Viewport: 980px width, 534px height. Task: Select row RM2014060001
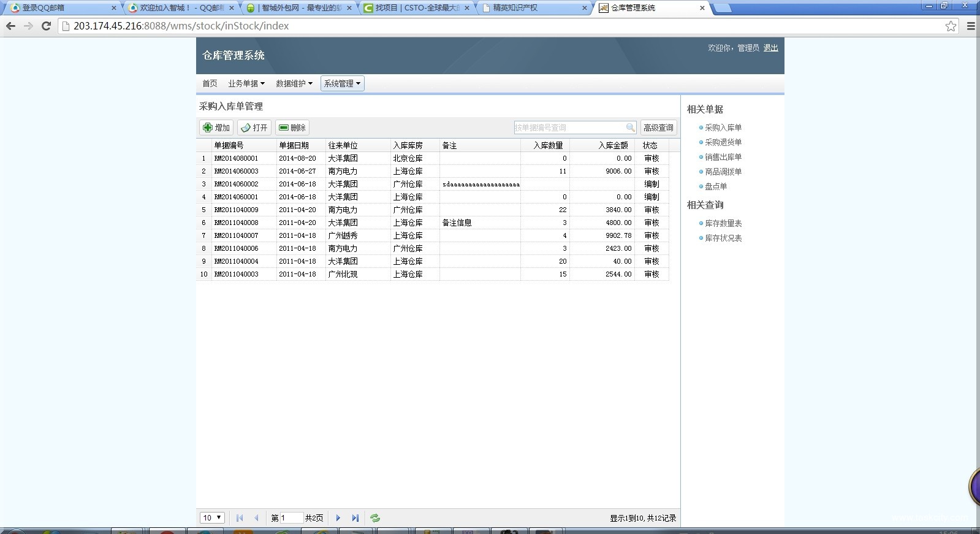coord(433,197)
